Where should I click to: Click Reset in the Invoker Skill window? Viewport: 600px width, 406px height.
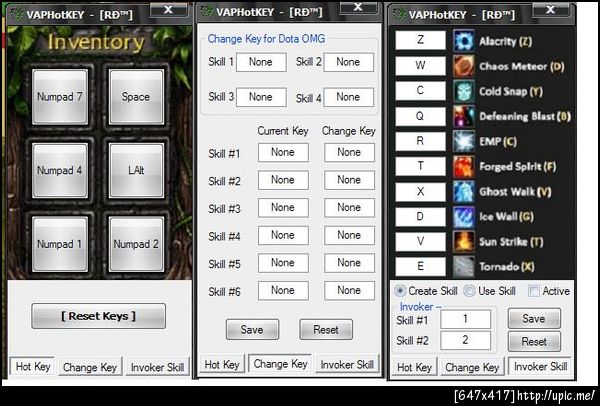click(534, 341)
